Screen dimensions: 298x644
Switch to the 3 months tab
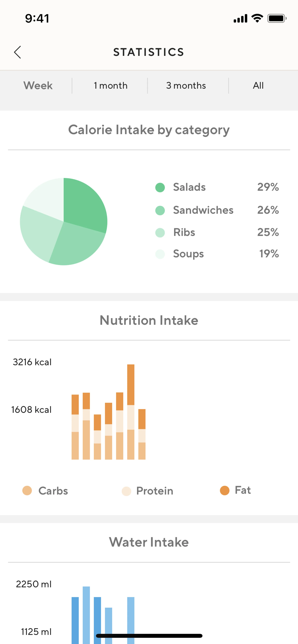point(186,86)
